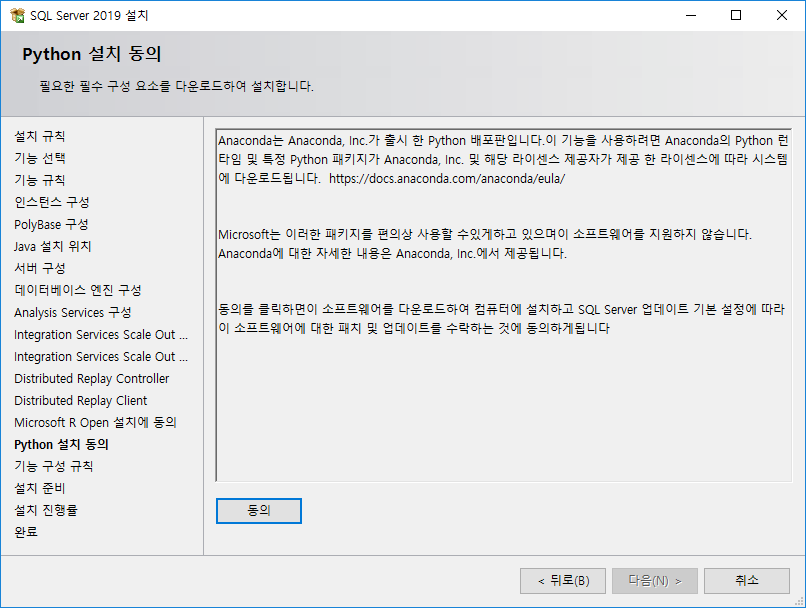The image size is (806, 608).
Task: Select the 완료 step
Action: 26,532
